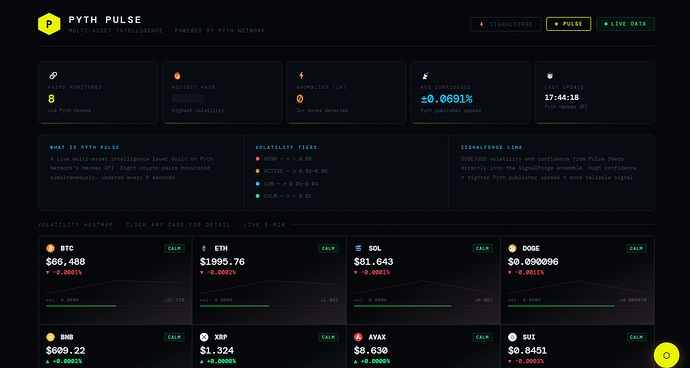Click the Live Data status badge

pos(625,24)
